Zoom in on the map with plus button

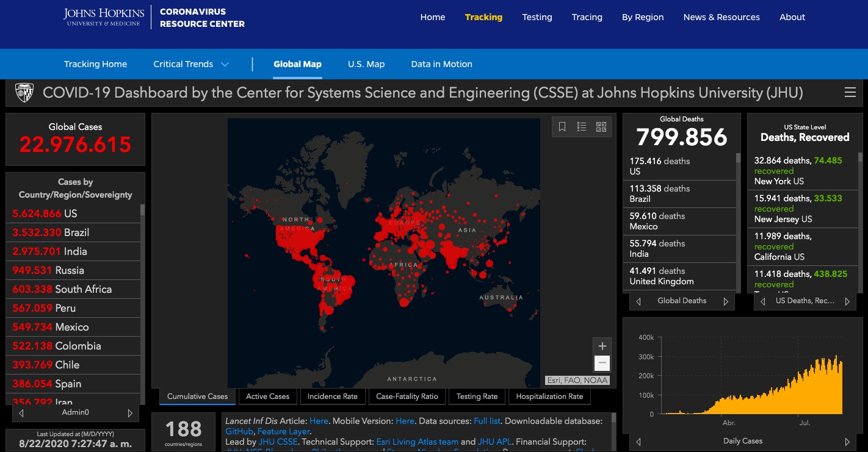(602, 346)
